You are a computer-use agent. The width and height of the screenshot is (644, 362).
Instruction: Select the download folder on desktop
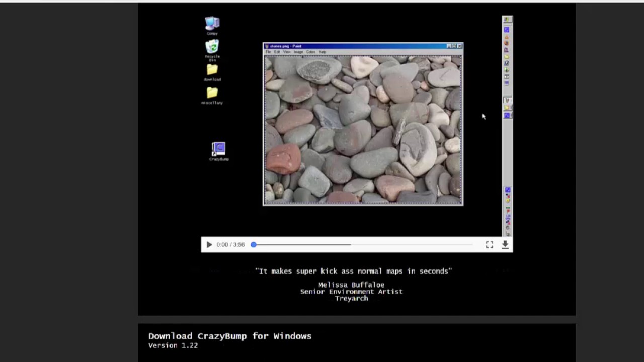[212, 73]
